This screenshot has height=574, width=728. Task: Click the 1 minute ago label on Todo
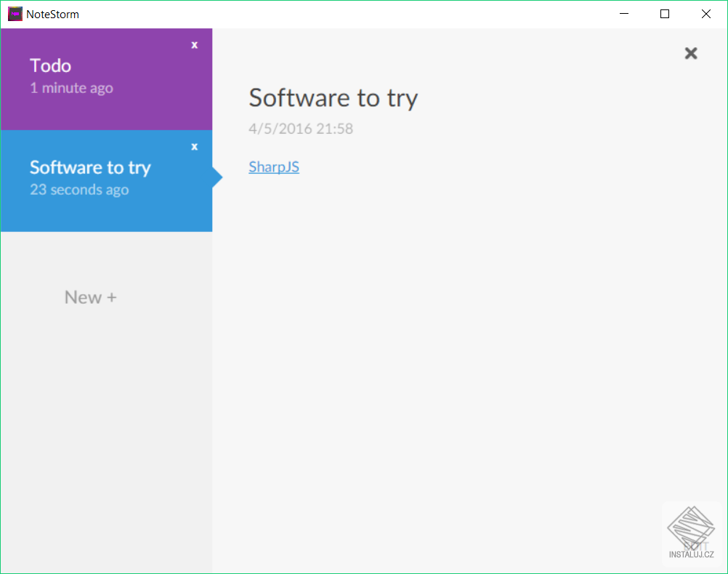click(71, 88)
